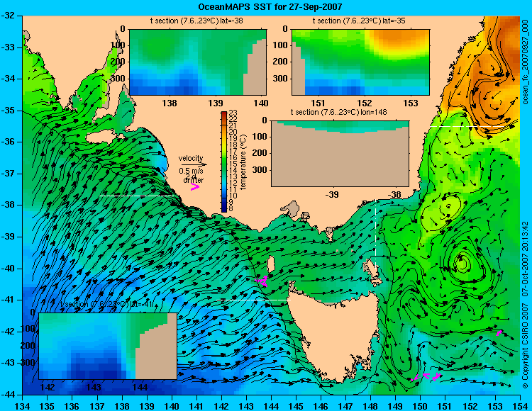Click the 't section (7.6..23°C) lat=-38' heading

[196, 21]
